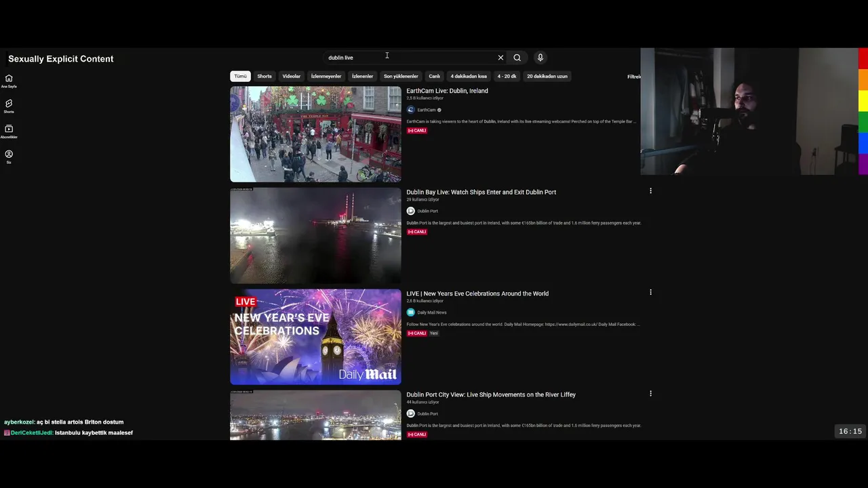
Task: Open more options for Dublin Bay Live
Action: pyautogui.click(x=650, y=191)
